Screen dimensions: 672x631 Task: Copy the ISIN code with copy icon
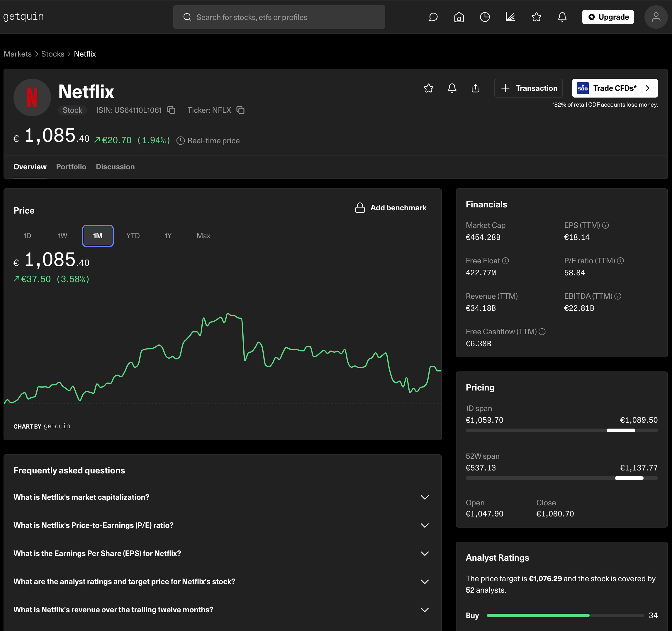coord(172,110)
